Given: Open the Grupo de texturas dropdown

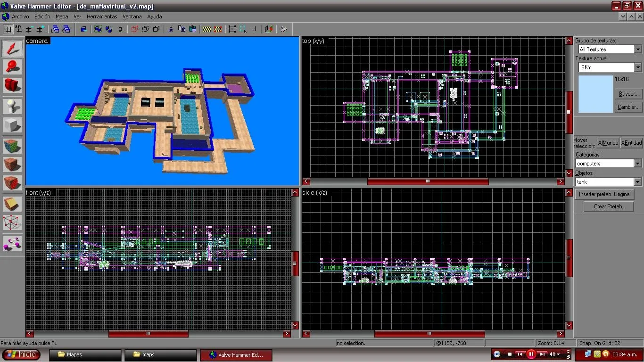Looking at the screenshot, I should point(637,49).
